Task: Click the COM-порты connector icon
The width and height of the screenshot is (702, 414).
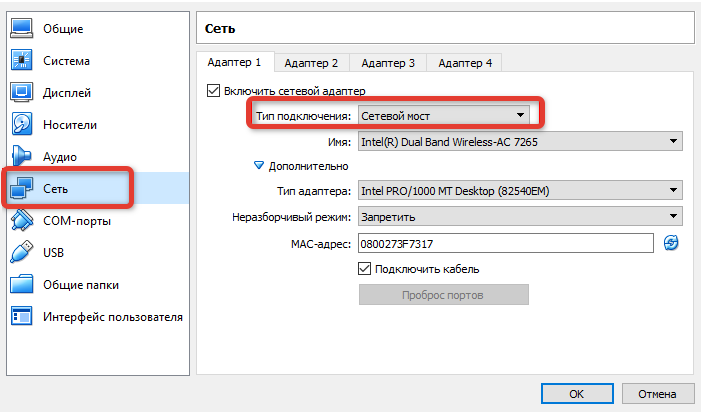Action: pos(23,221)
